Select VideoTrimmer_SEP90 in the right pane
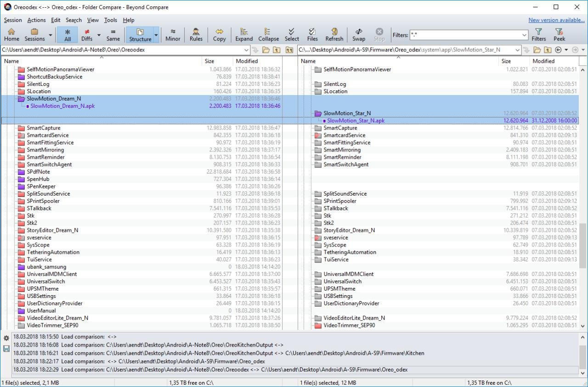Image resolution: width=588 pixels, height=387 pixels. pyautogui.click(x=349, y=325)
